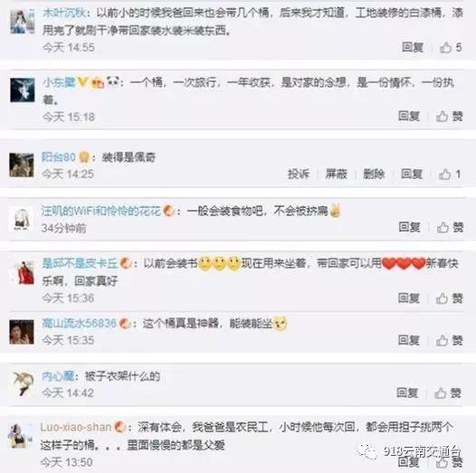The width and height of the screenshot is (476, 473).
Task: Open 木叶沉秋's avatar
Action: click(x=22, y=21)
